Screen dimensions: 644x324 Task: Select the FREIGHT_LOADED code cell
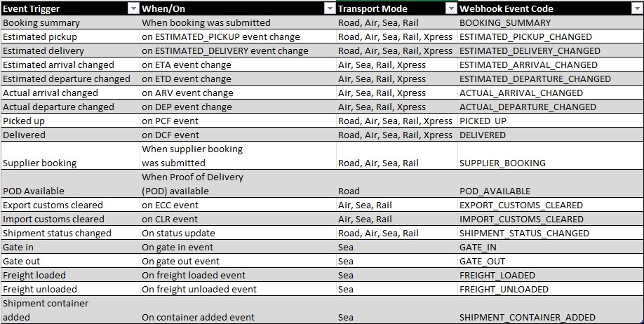click(x=497, y=275)
